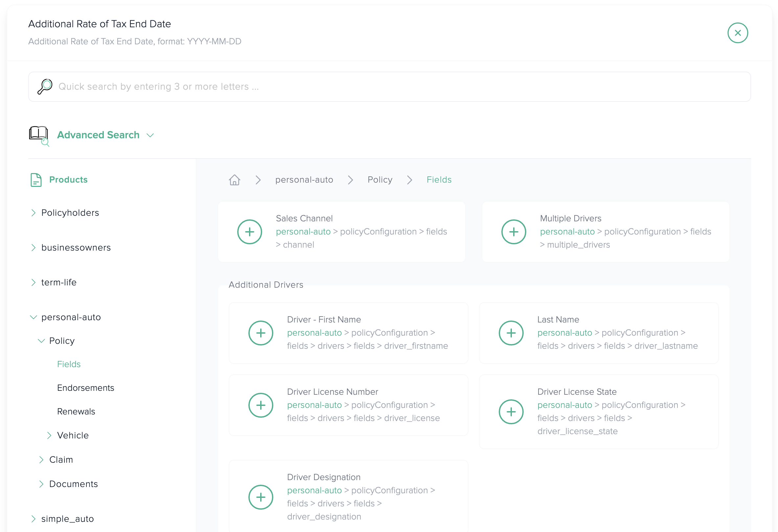This screenshot has width=778, height=532.
Task: Close the Additional Rate of Tax dialog
Action: pos(738,33)
